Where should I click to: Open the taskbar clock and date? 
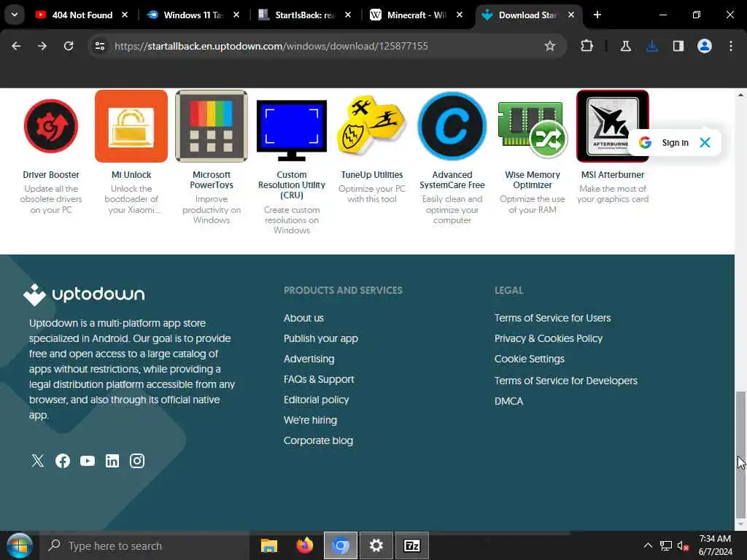coord(715,545)
